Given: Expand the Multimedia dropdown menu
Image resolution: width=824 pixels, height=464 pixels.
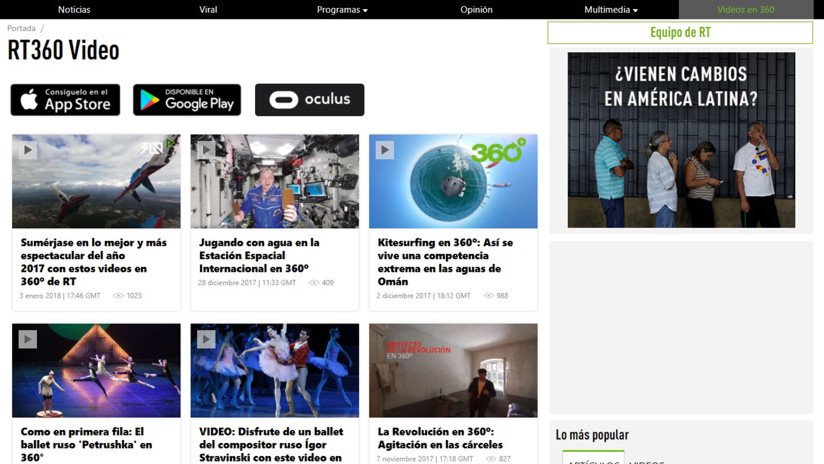Looking at the screenshot, I should point(610,10).
